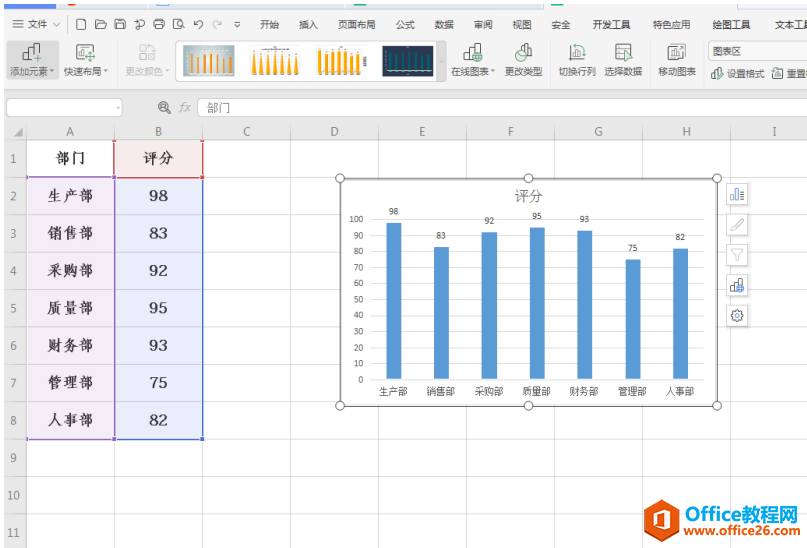The image size is (807, 548).
Task: Click the 设置格式 format settings button
Action: [x=738, y=74]
